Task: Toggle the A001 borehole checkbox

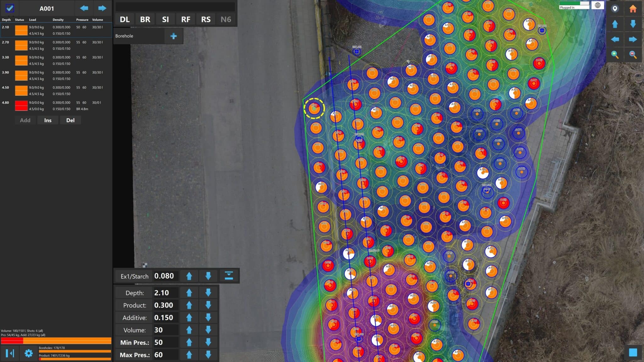Action: 10,8
